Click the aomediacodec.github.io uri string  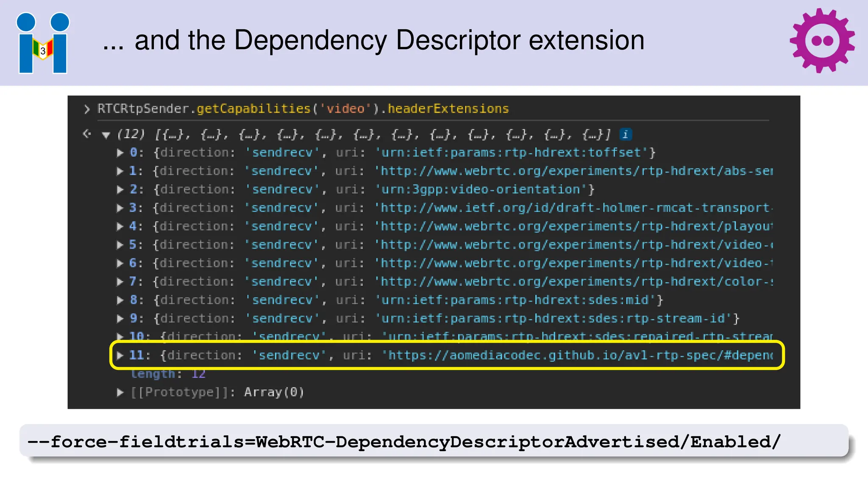pyautogui.click(x=578, y=355)
